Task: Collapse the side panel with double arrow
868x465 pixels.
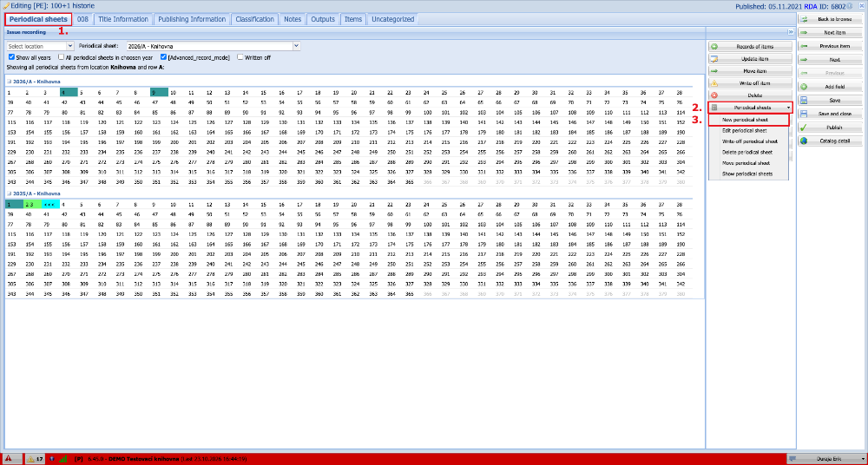Action: pos(791,32)
